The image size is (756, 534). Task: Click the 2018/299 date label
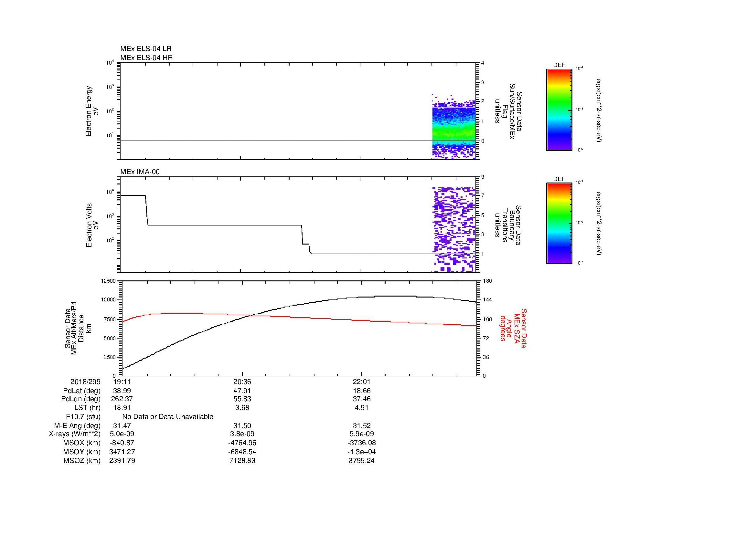[85, 382]
